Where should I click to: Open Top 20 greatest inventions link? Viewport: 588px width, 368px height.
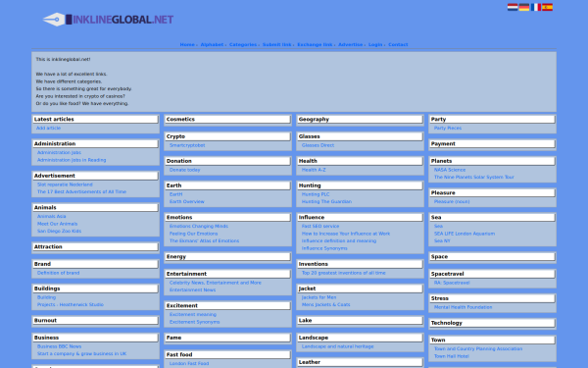coord(344,273)
